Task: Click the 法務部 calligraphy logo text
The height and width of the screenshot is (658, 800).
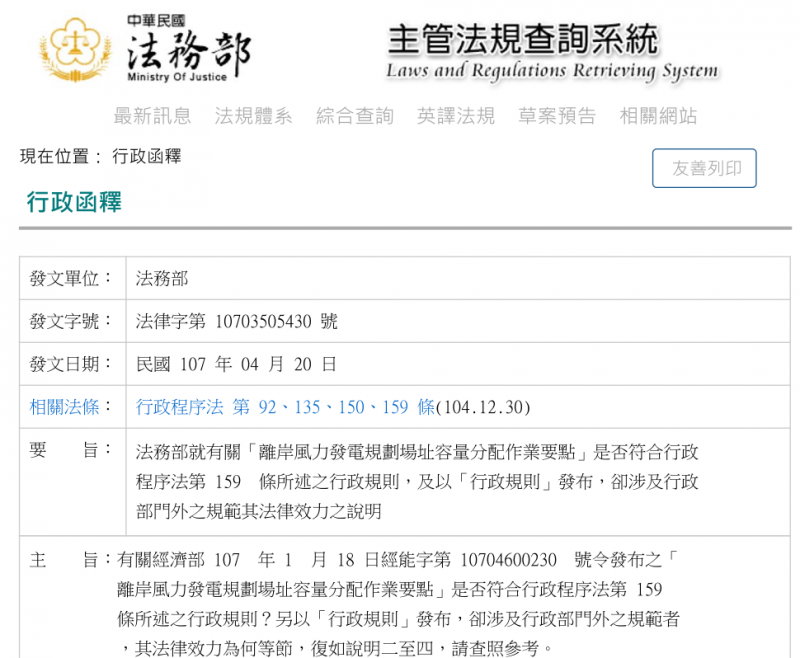Action: point(188,48)
